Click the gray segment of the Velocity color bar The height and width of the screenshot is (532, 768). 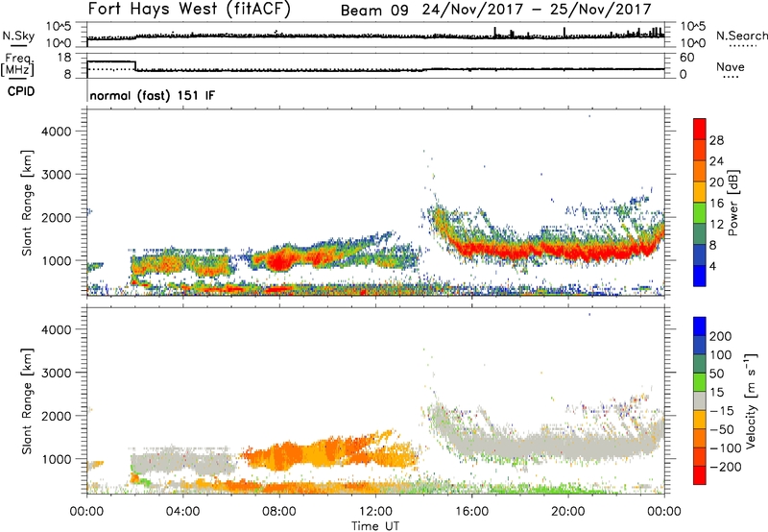pos(700,400)
